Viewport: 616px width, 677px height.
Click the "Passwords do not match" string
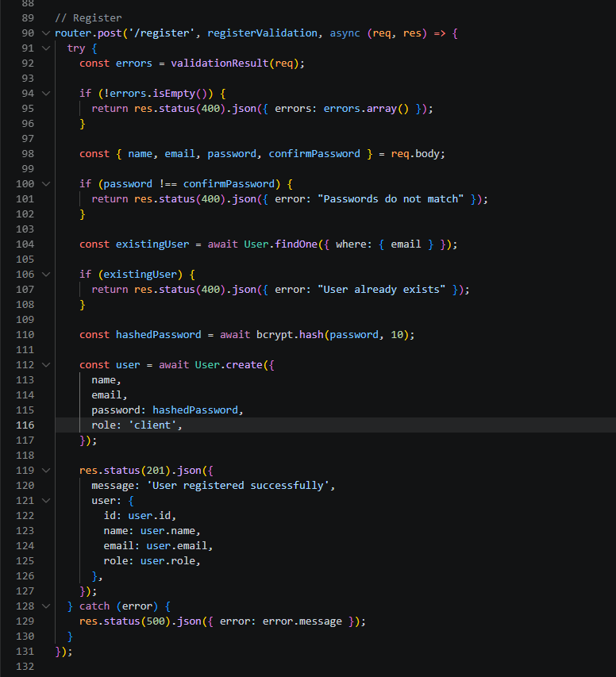coord(391,199)
